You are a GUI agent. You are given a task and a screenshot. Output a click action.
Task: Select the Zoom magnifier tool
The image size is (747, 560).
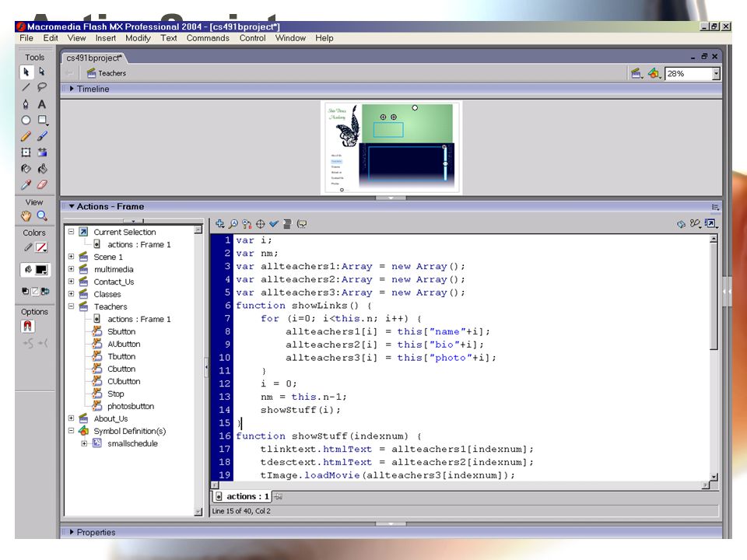coord(42,216)
